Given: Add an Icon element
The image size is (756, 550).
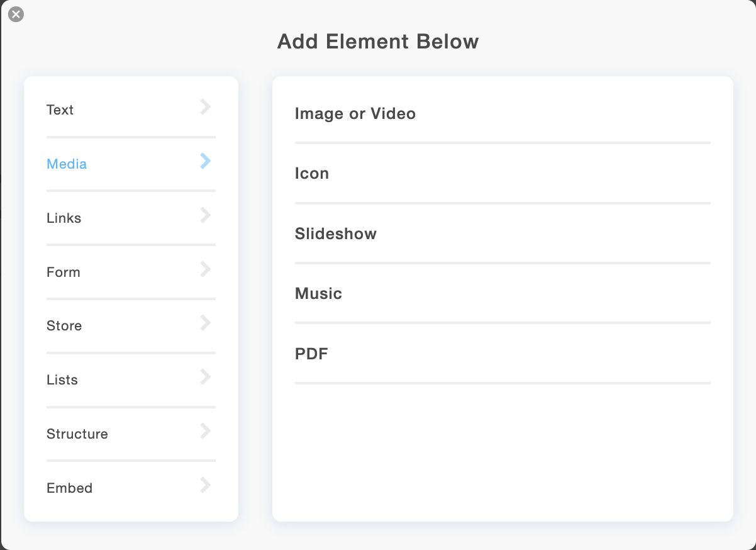Looking at the screenshot, I should pos(312,174).
